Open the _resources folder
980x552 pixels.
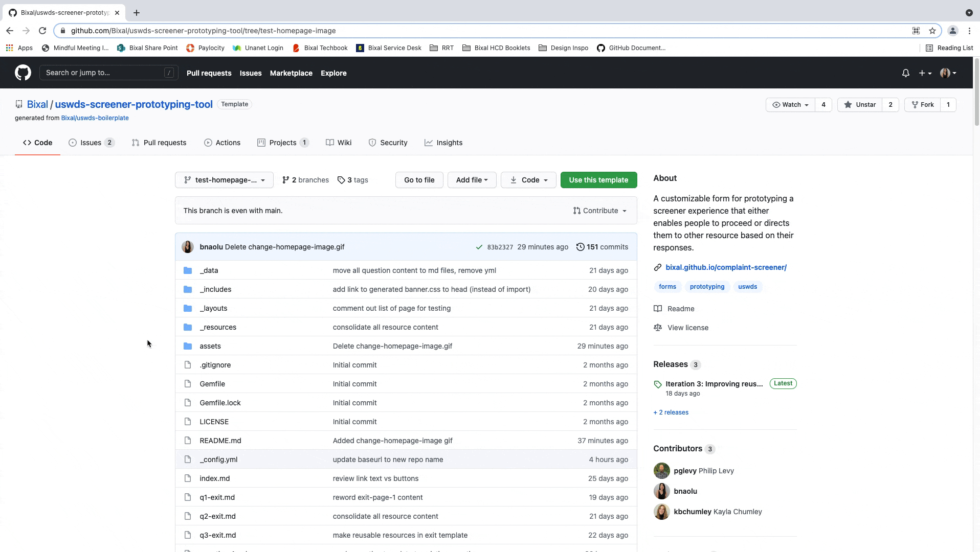pyautogui.click(x=218, y=327)
